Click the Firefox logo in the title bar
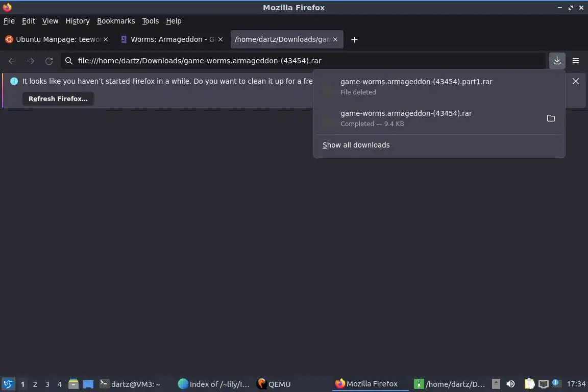This screenshot has width=588, height=392. (x=7, y=7)
